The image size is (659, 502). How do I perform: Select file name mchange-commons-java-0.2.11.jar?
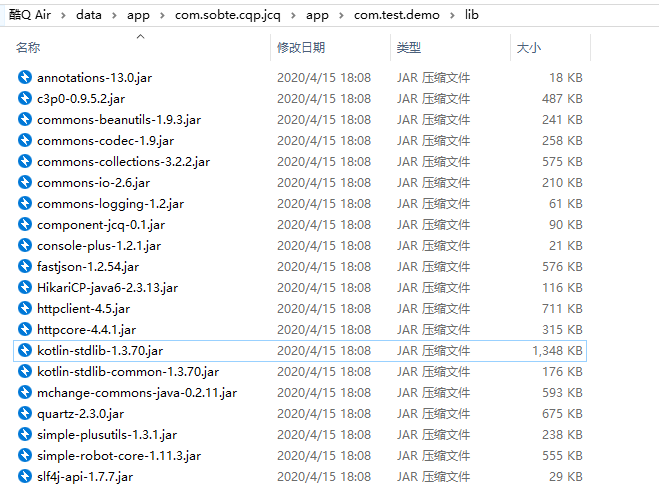137,393
